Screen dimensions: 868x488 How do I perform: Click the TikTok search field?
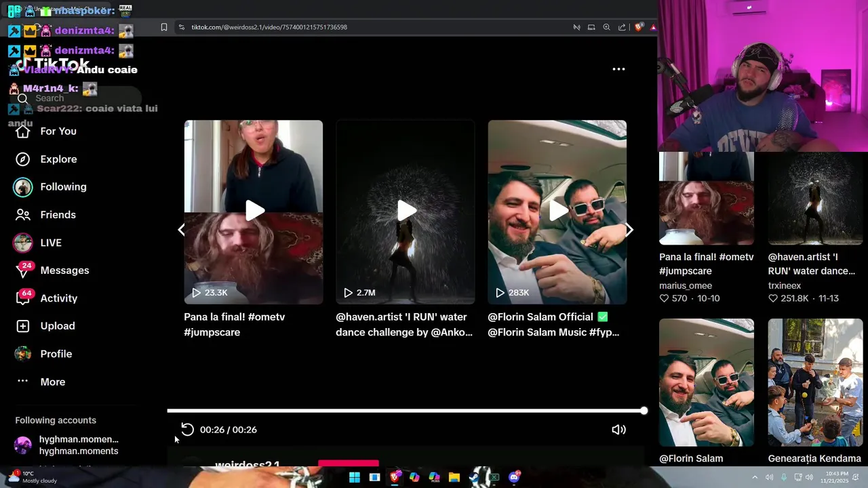click(x=75, y=98)
